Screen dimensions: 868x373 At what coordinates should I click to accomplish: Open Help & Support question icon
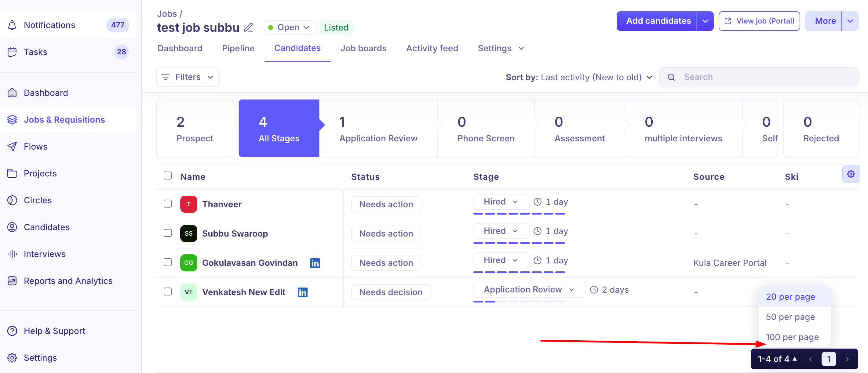[x=12, y=331]
